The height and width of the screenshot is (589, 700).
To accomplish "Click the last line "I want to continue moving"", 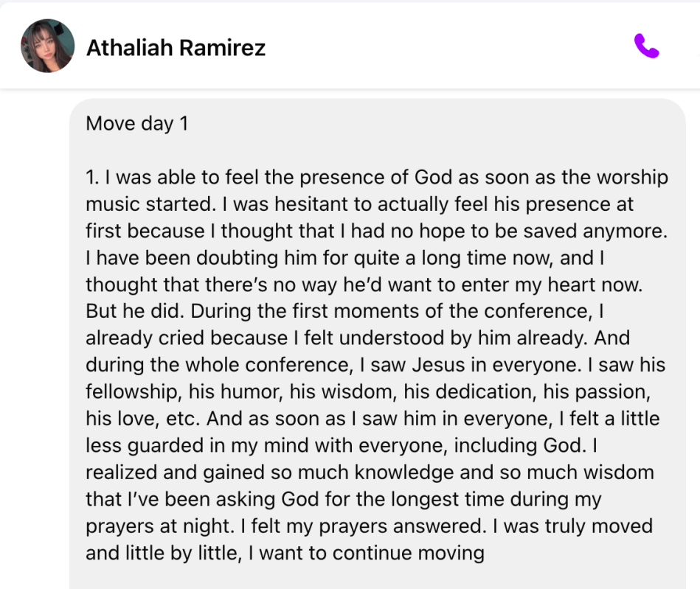I will pyautogui.click(x=366, y=553).
